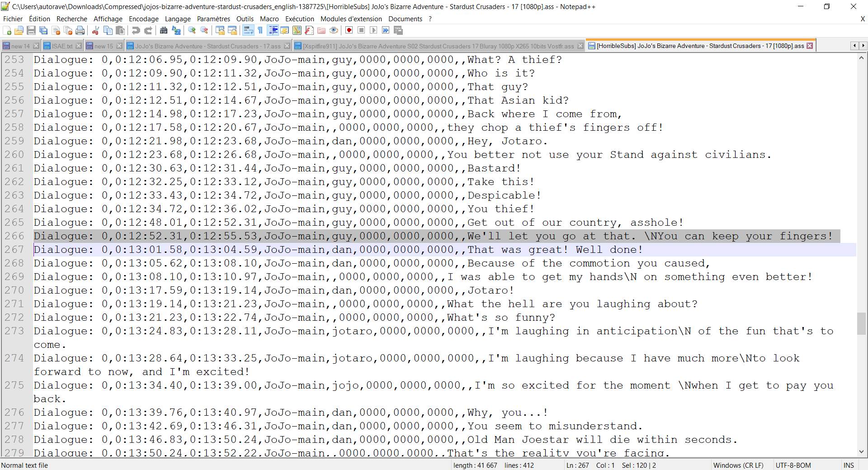Open the user-defined language dialog icon
Screen dimensions: 868x470
click(x=285, y=30)
